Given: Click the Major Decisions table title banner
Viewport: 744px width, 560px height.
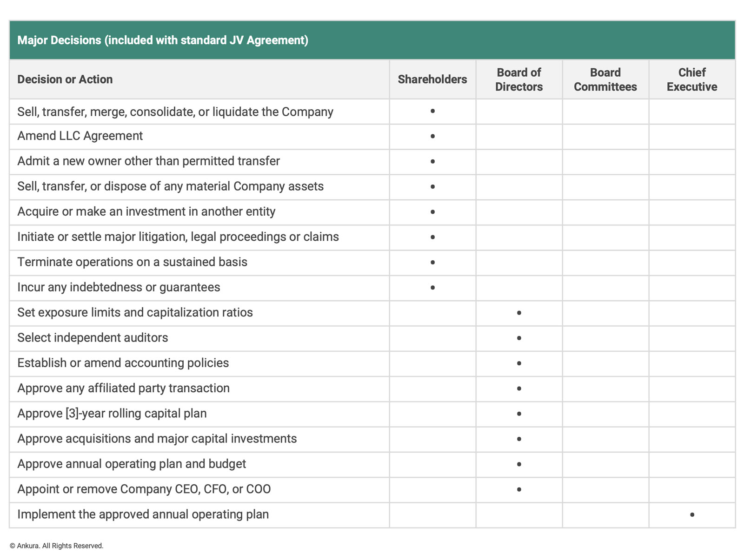Looking at the screenshot, I should click(x=372, y=40).
